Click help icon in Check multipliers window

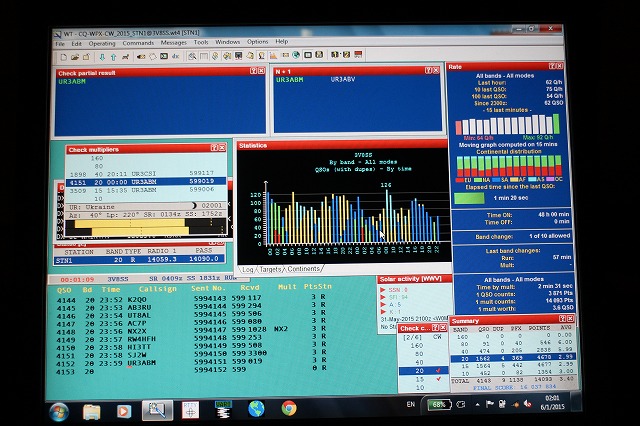pos(214,148)
